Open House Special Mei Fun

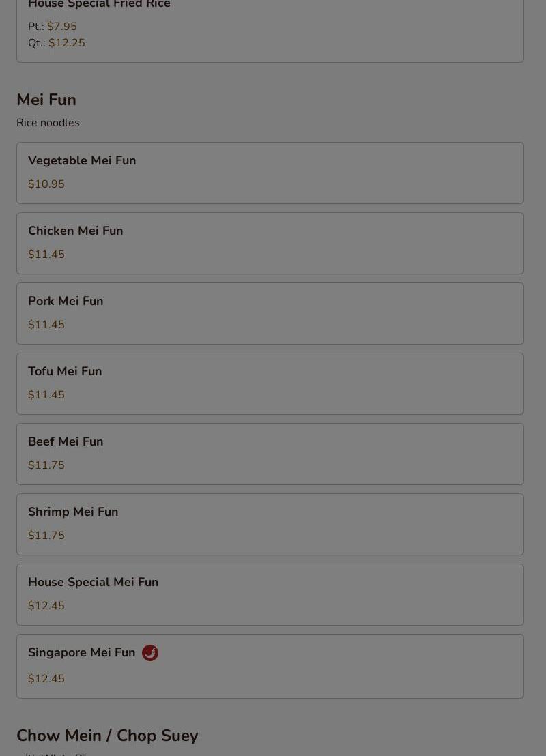[x=270, y=595]
